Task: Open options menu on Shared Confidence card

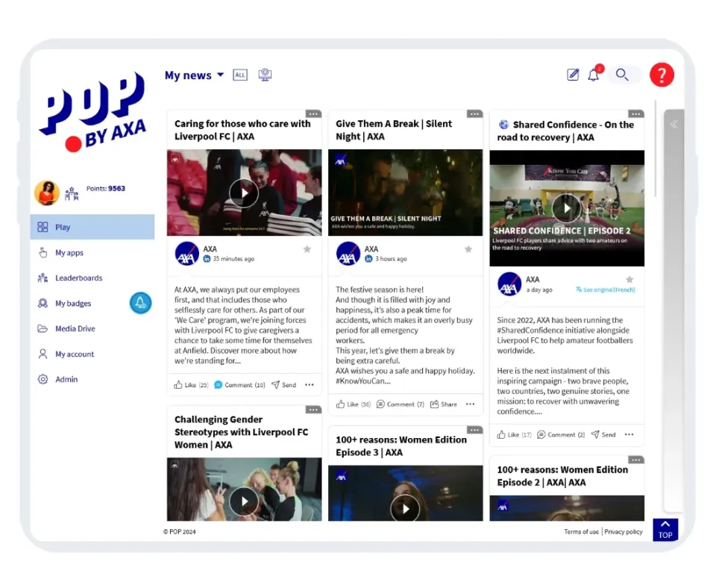Action: 635,113
